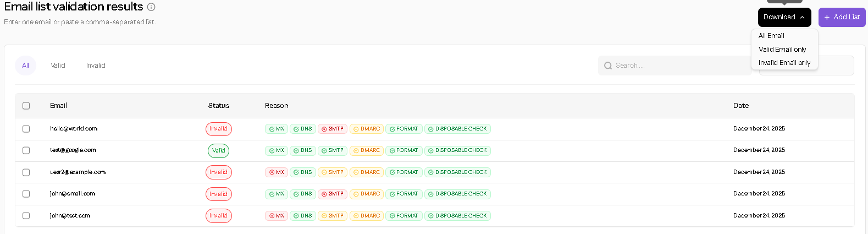Click the FORMAT badge for john@test.com
Viewport: 868px width, 234px height.
(x=403, y=216)
